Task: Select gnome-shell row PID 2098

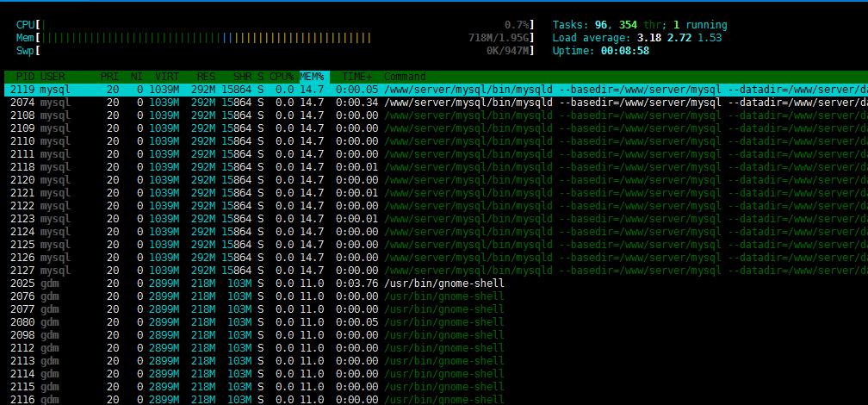Action: click(x=436, y=335)
